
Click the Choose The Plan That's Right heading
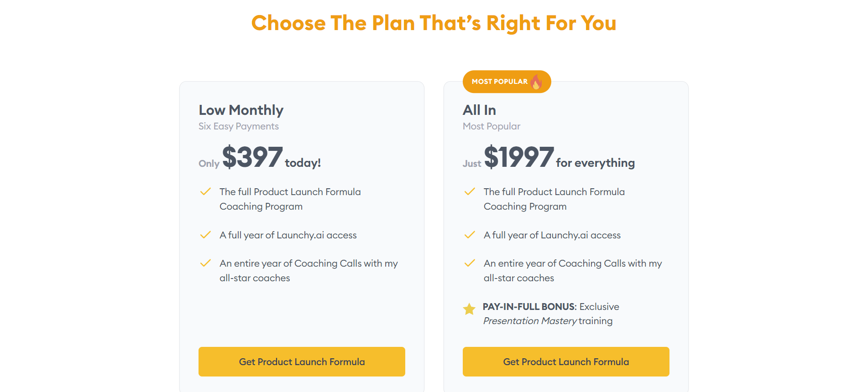coord(434,23)
